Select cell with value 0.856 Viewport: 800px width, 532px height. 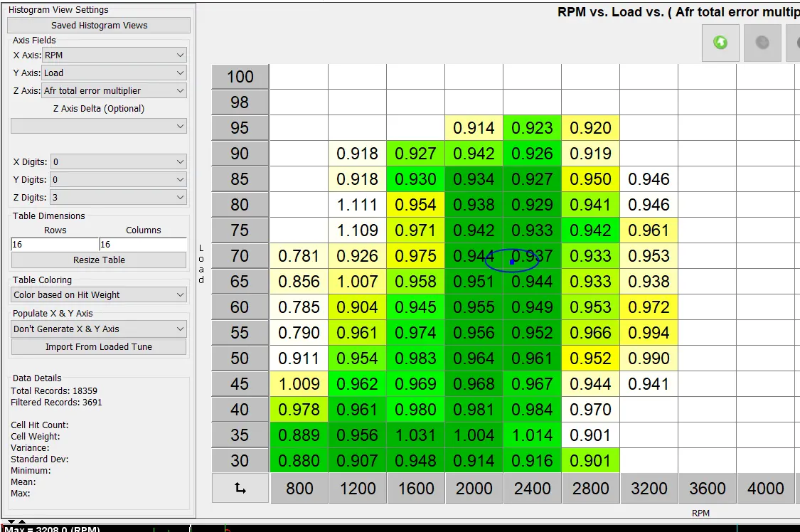tap(299, 282)
